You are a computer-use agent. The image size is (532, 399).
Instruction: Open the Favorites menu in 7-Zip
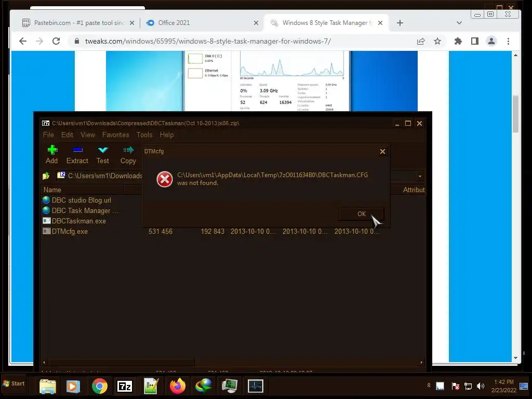coord(116,135)
